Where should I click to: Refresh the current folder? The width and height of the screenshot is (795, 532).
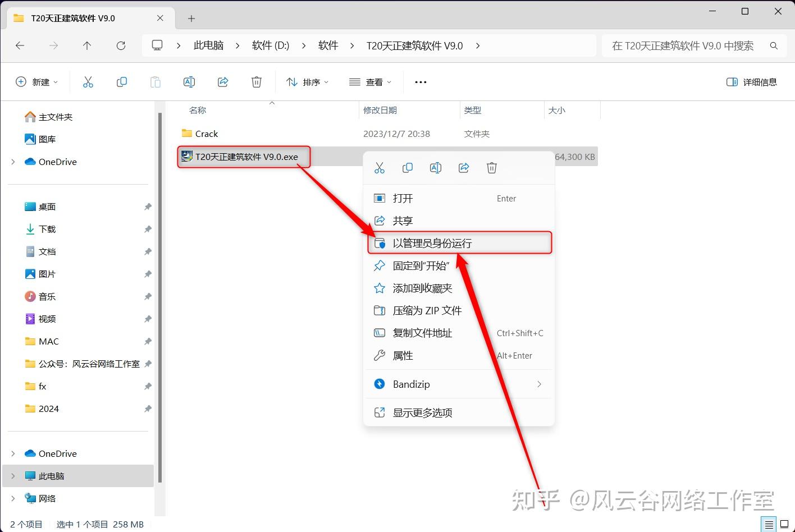point(121,45)
